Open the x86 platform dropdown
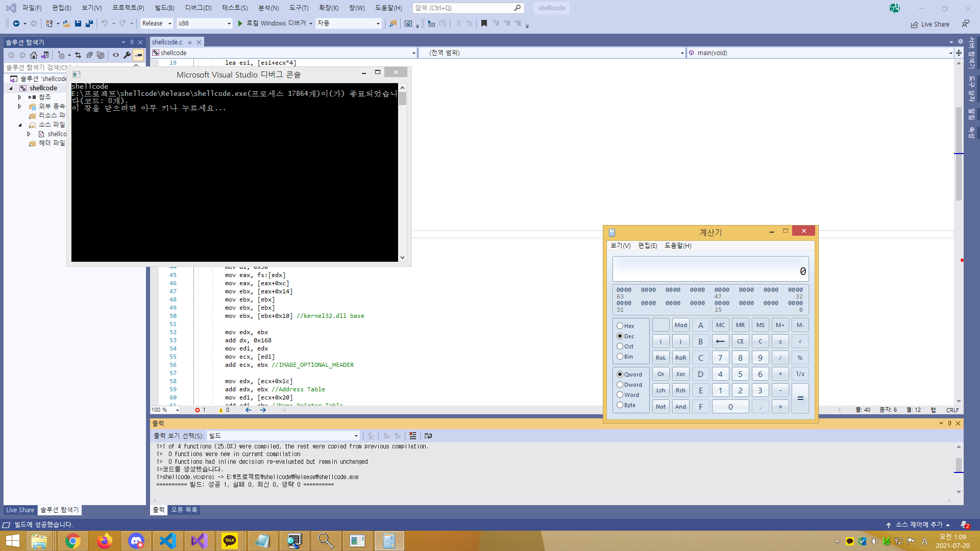 [204, 23]
